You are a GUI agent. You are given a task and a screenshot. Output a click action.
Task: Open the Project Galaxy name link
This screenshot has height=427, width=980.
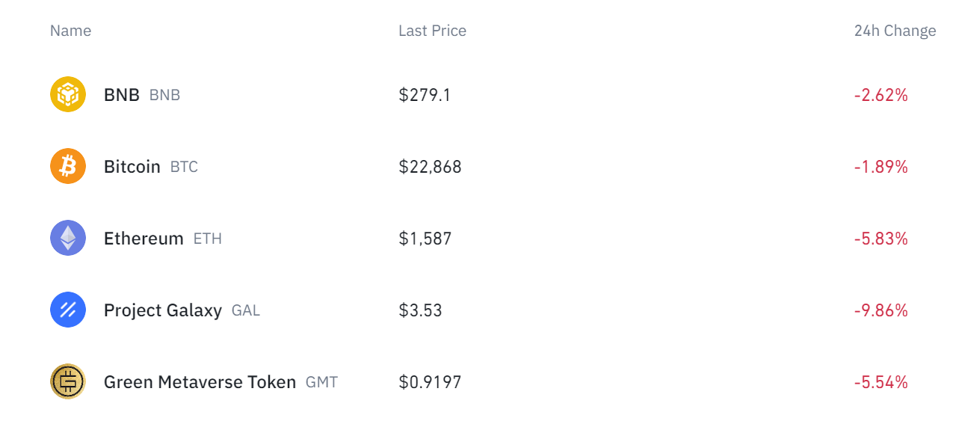pos(163,310)
